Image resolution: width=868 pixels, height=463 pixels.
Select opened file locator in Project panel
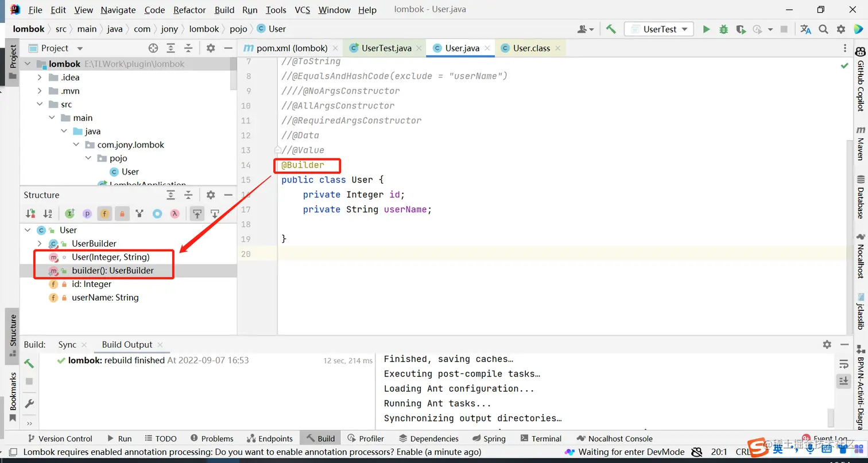coord(153,48)
